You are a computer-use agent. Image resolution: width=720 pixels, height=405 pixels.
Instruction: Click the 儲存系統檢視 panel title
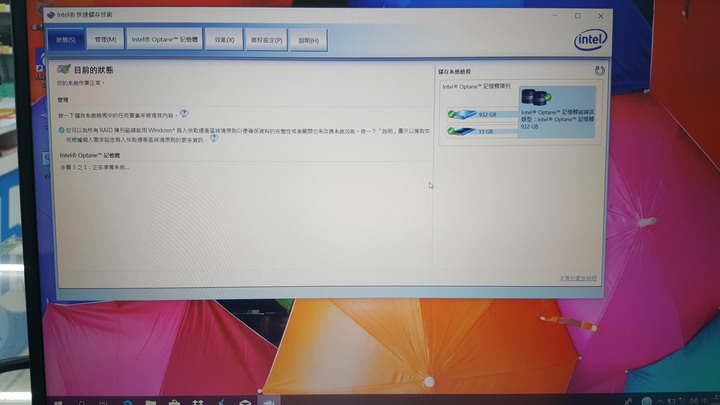point(454,72)
